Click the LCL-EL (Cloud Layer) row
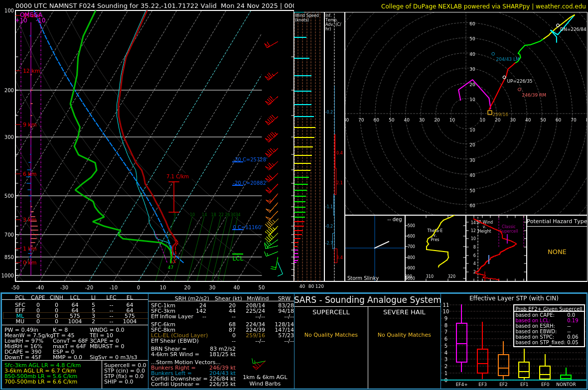Screen dimensions: 588x390 point(222,335)
